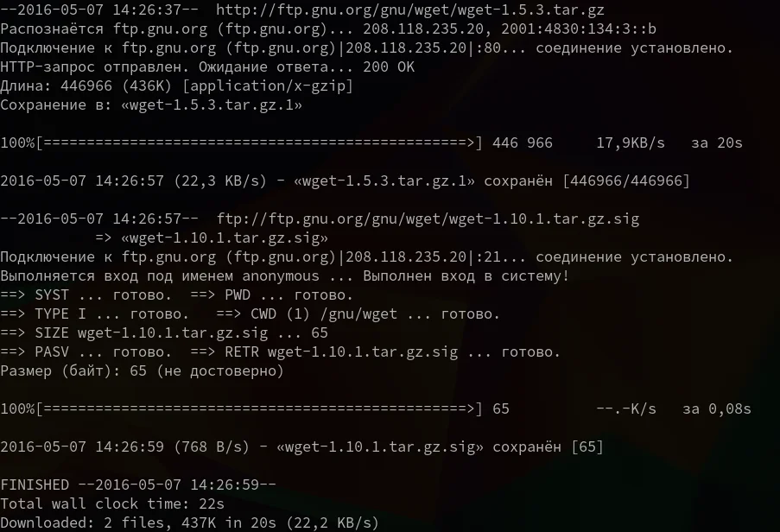This screenshot has width=780, height=532.
Task: Click the wget-1.5.3.tar.gz HTTP URL
Action: coord(410,10)
